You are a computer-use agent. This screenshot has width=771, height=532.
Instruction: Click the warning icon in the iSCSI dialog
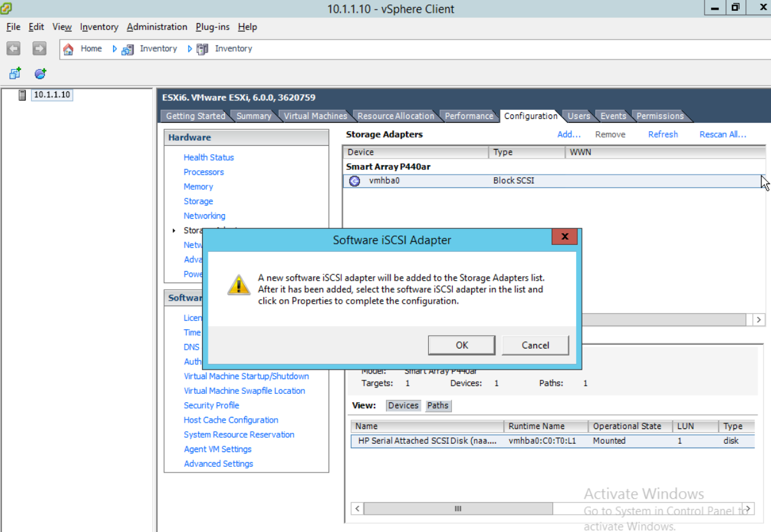(238, 286)
